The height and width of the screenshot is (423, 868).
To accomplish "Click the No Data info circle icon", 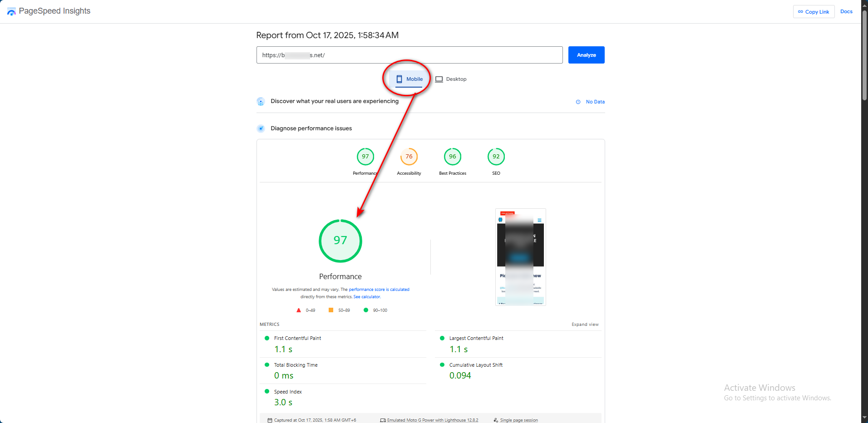I will 578,102.
